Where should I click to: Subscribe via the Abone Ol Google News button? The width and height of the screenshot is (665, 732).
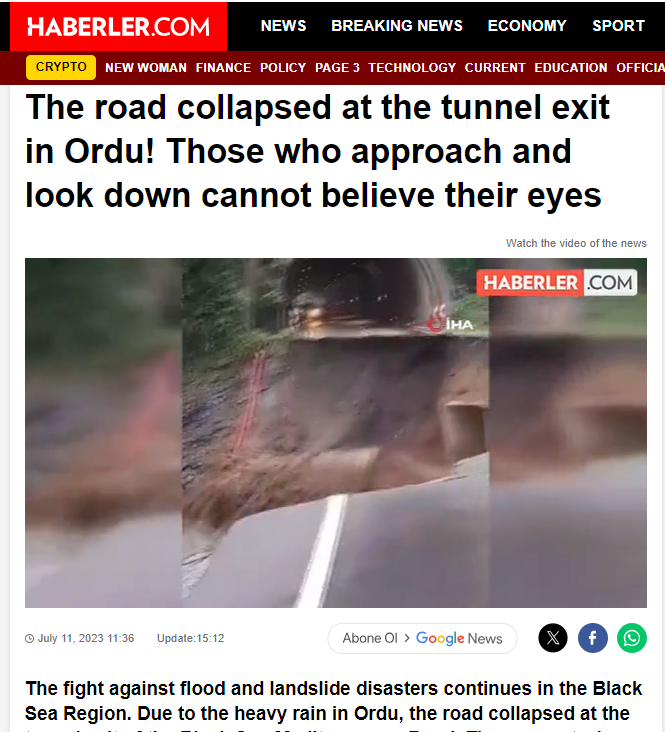[x=422, y=638]
